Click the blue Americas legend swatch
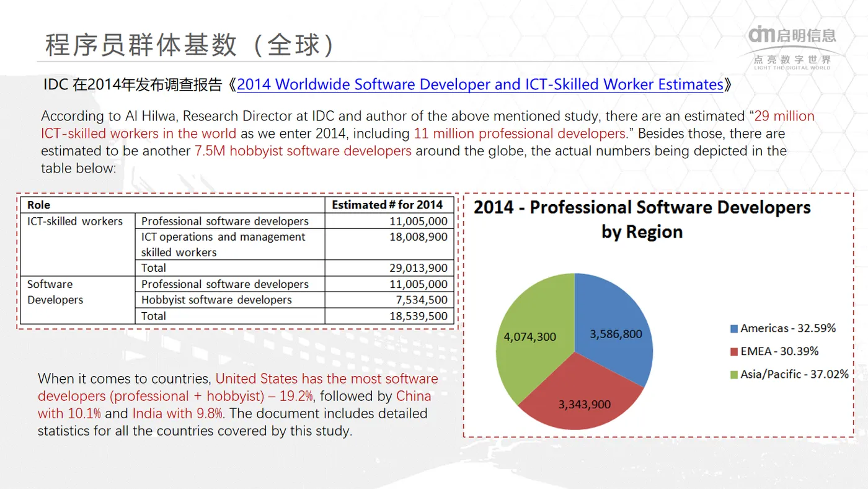The image size is (868, 489). [734, 328]
